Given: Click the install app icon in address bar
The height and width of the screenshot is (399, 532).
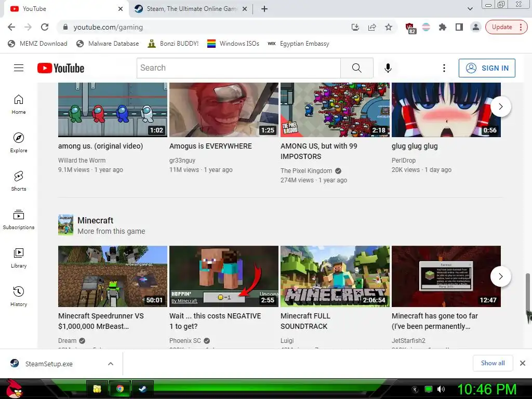Looking at the screenshot, I should (355, 27).
